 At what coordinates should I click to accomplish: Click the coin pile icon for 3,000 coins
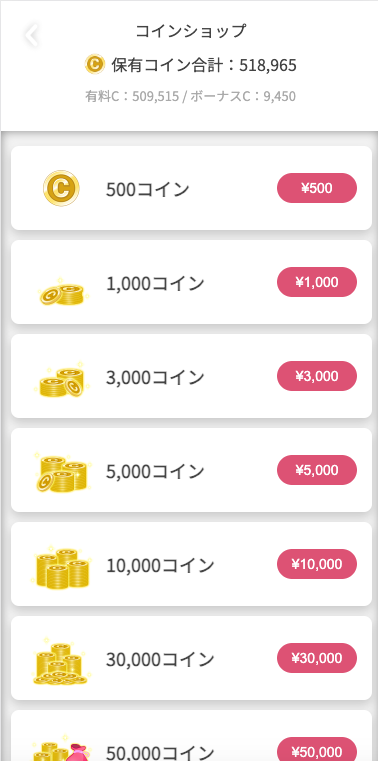(62, 381)
